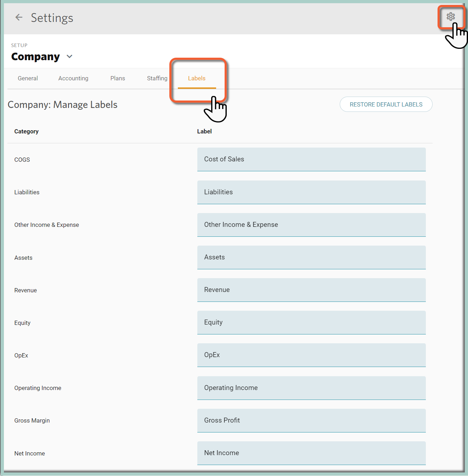Select the Revenue label input field

pyautogui.click(x=311, y=290)
